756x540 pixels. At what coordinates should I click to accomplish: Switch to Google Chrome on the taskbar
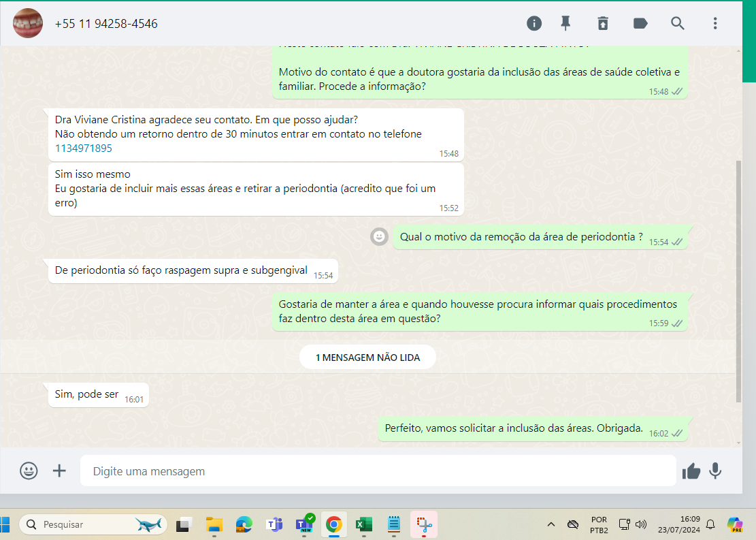[333, 524]
